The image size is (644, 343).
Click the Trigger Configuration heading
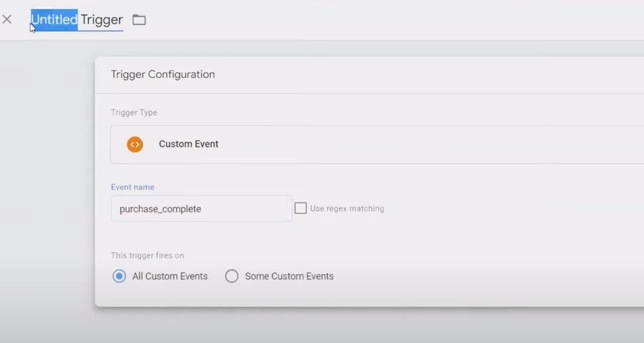pos(163,74)
